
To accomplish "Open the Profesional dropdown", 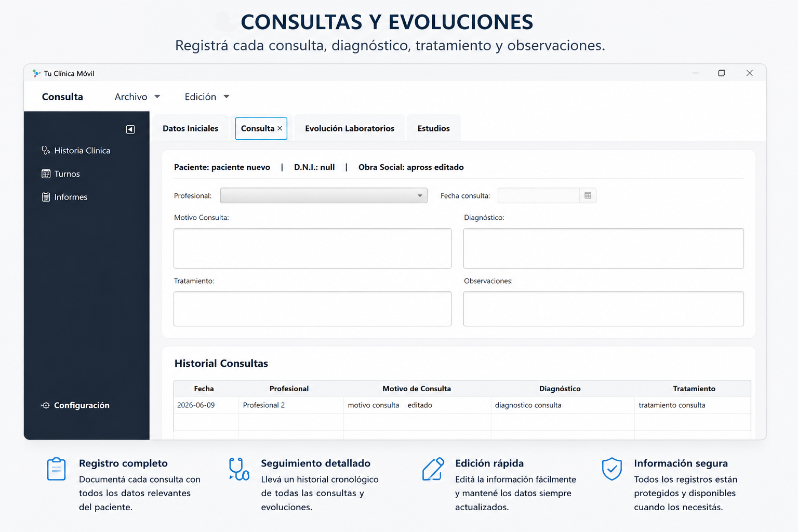I will click(324, 196).
